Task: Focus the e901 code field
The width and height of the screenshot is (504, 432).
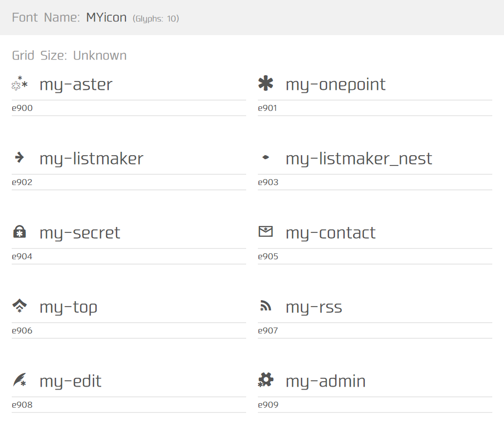Action: (x=375, y=108)
